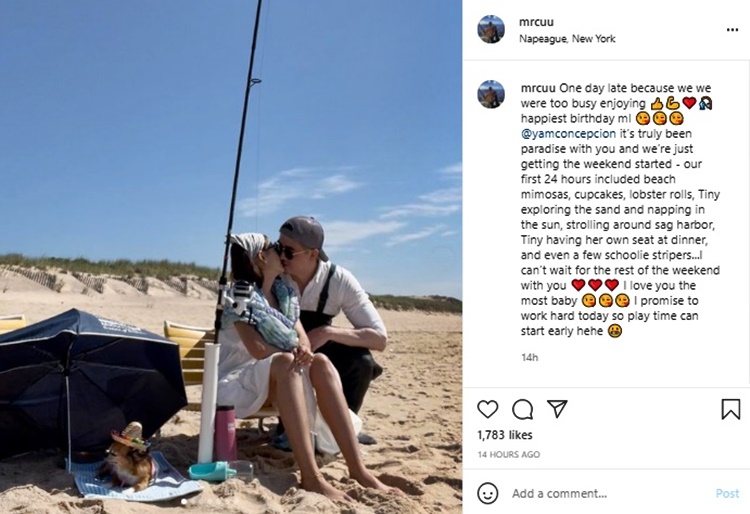
Task: Share post using paper plane icon
Action: tap(557, 409)
